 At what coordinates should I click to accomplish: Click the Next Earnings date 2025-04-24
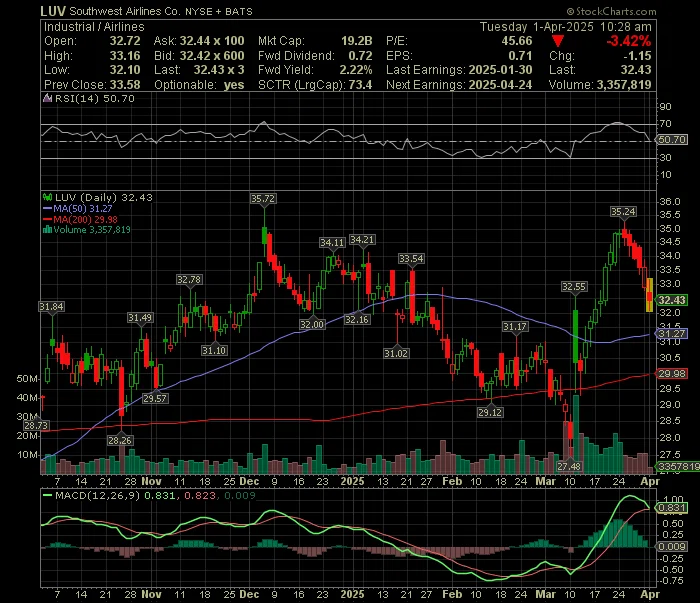(x=500, y=85)
